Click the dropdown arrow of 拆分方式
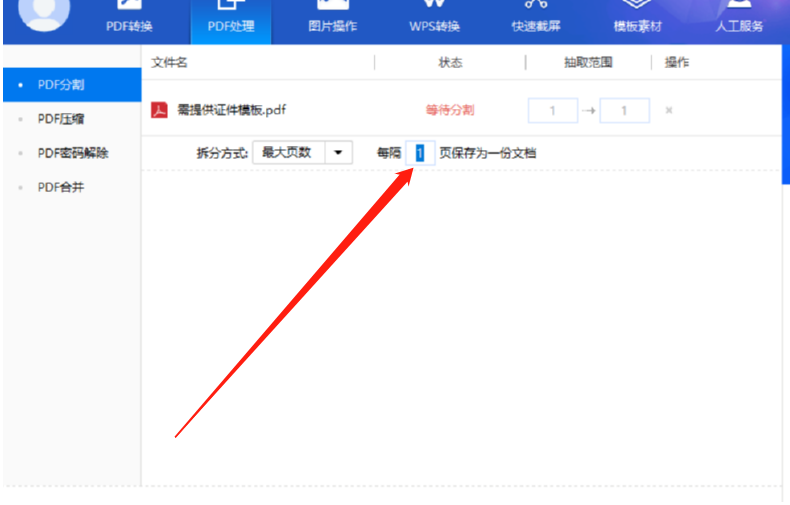This screenshot has height=505, width=790. [x=339, y=153]
